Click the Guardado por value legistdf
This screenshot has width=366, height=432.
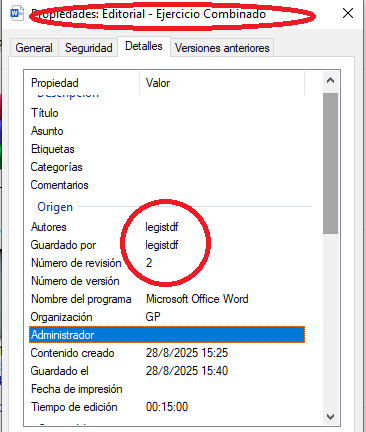click(162, 245)
